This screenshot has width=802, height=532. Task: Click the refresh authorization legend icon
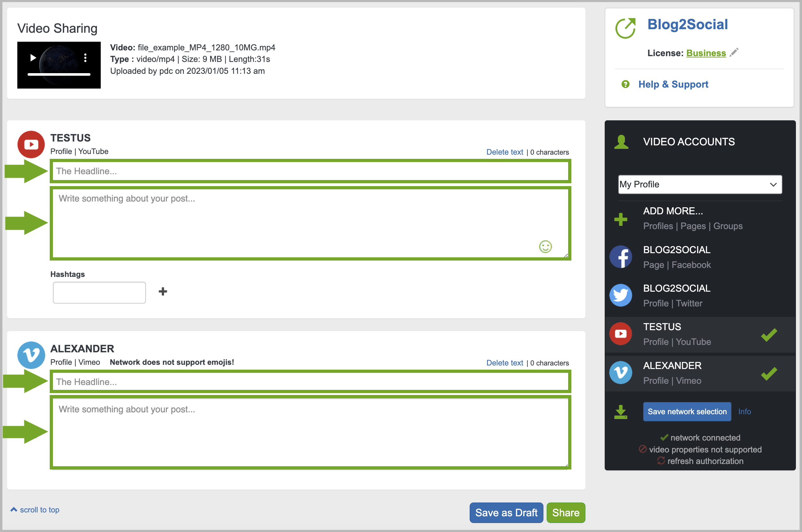click(661, 461)
